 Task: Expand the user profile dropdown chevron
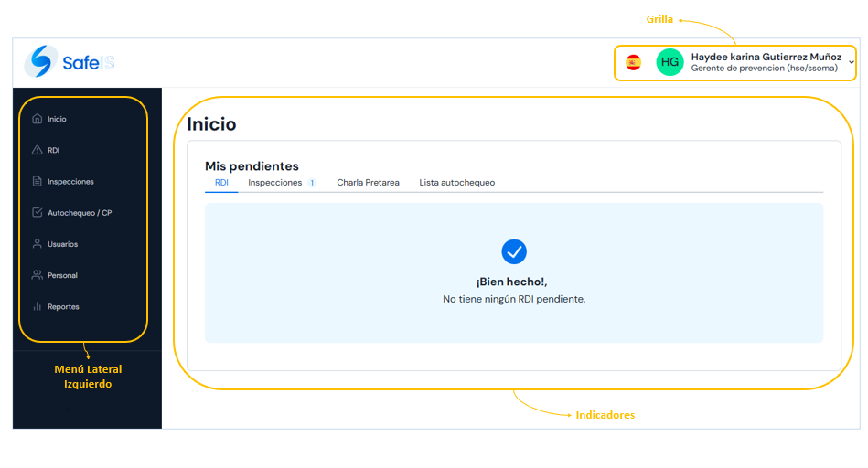(852, 62)
